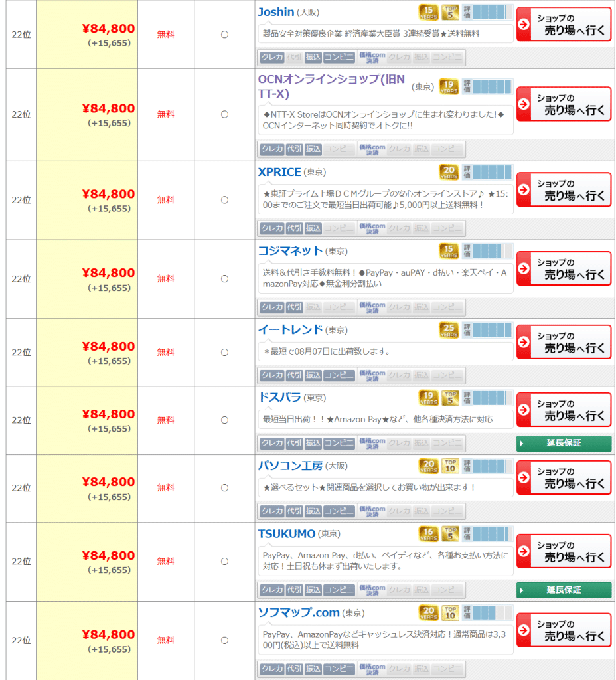616x680 pixels.
Task: Click ドスパラ's TOP 5 badge
Action: coord(450,398)
